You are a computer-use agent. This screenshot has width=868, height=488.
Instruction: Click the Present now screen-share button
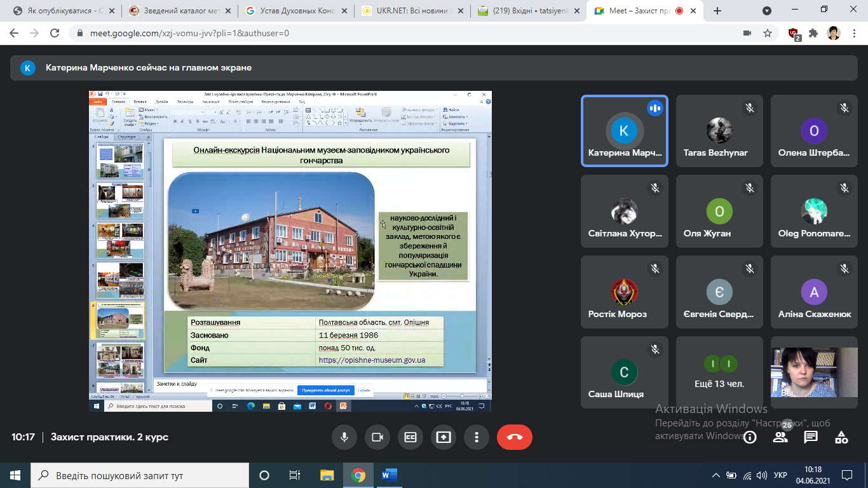pyautogui.click(x=443, y=437)
